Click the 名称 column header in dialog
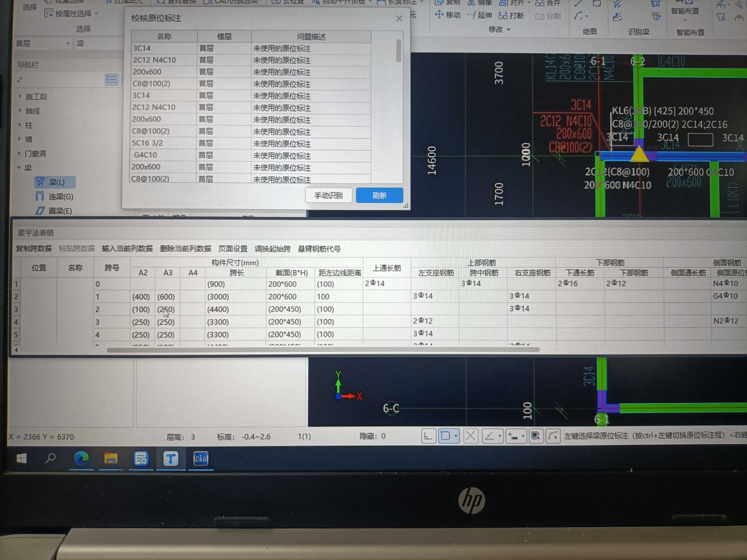Viewport: 747px width, 560px height. (x=164, y=36)
